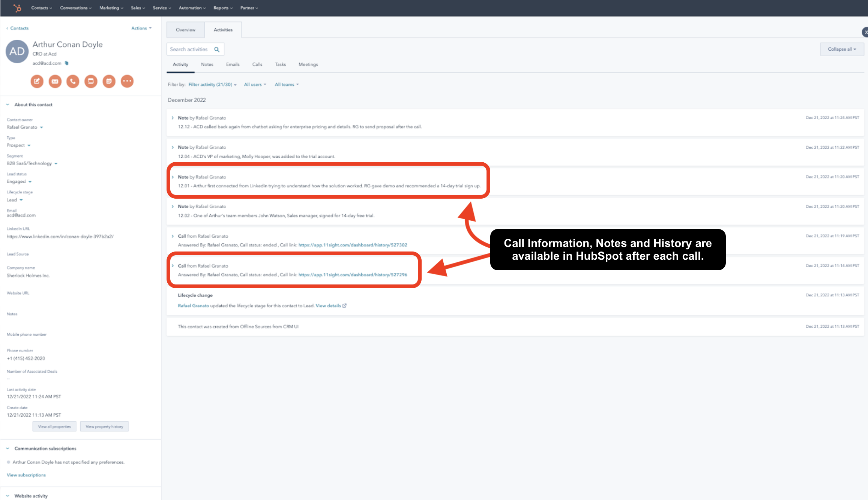The image size is (868, 500).
Task: Click View details lifecycle link
Action: pos(328,305)
